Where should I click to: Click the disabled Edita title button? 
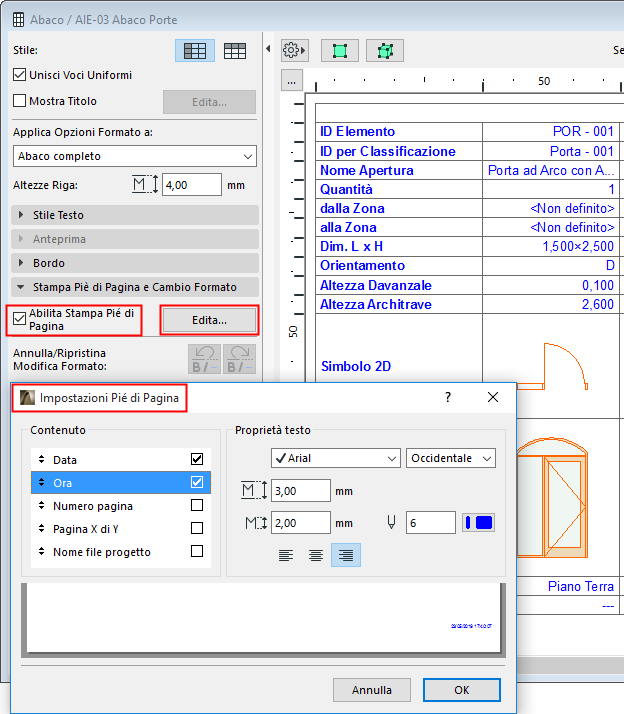tap(209, 102)
